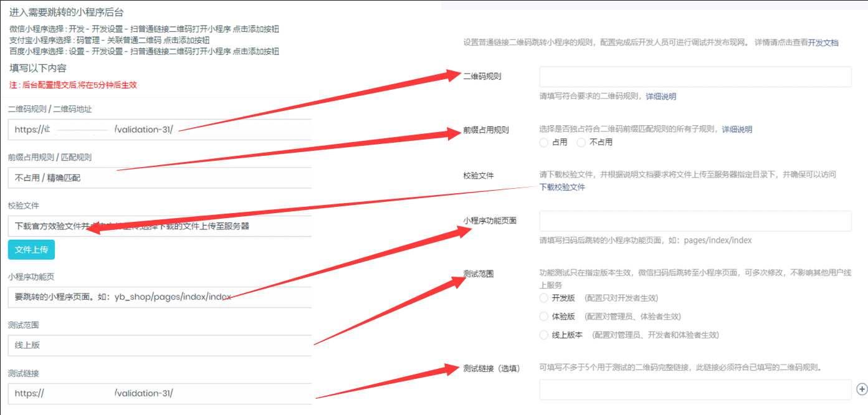The width and height of the screenshot is (868, 415).
Task: Open the 线上版 测试范围 selection field
Action: (x=160, y=345)
